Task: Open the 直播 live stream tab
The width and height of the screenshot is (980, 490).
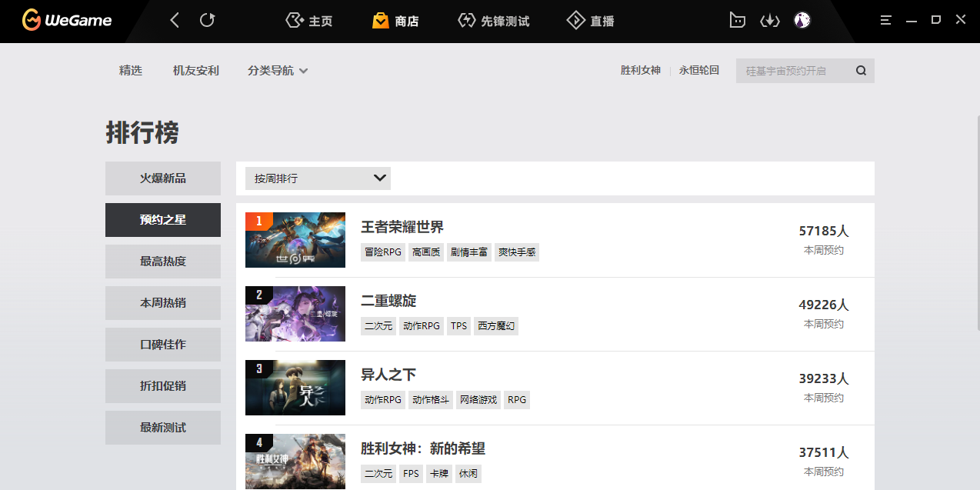Action: [x=591, y=21]
